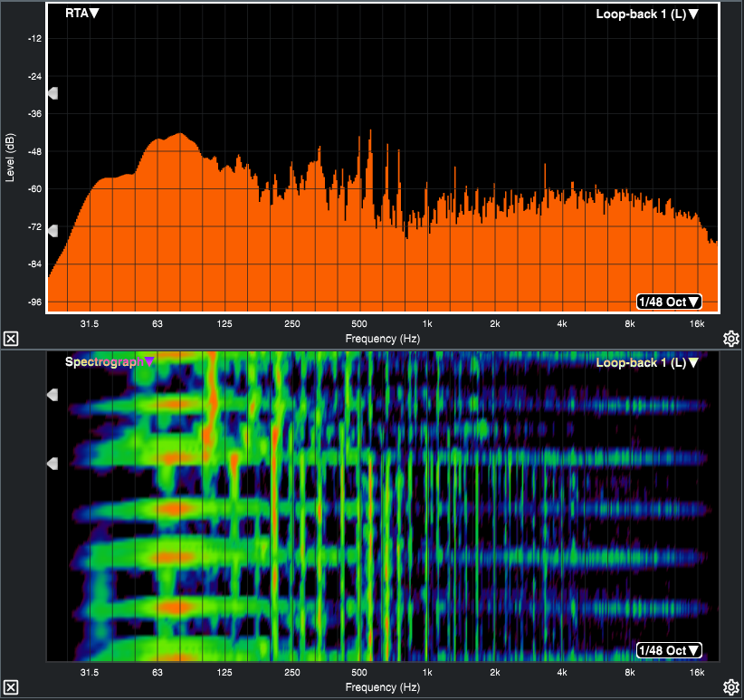The width and height of the screenshot is (744, 700).
Task: Select the lower Spectrograph threshold marker
Action: coord(52,464)
